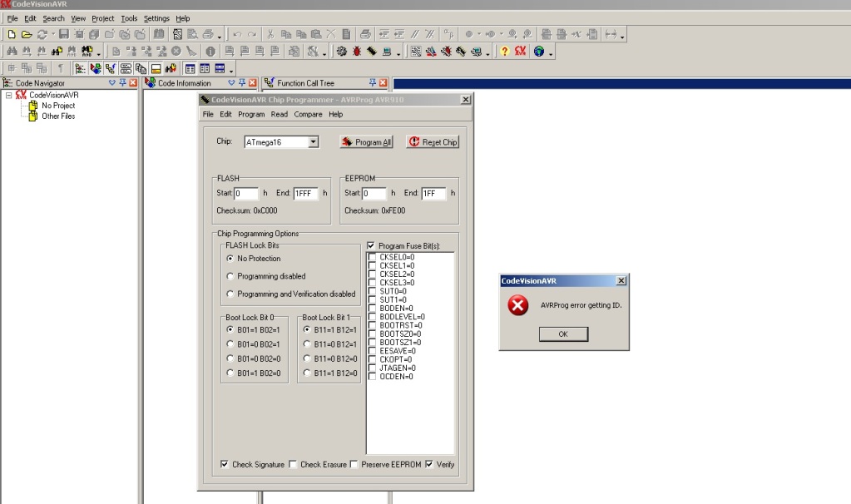This screenshot has height=504, width=851.
Task: Open Code Navigator panel dropdown arrow
Action: 112,82
